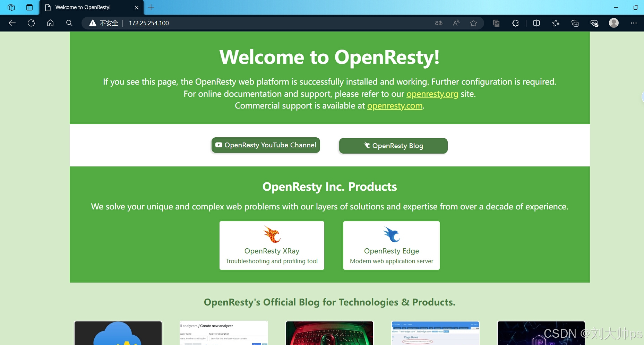Open the blue cloud blog thumbnail
The image size is (644, 345).
click(118, 333)
